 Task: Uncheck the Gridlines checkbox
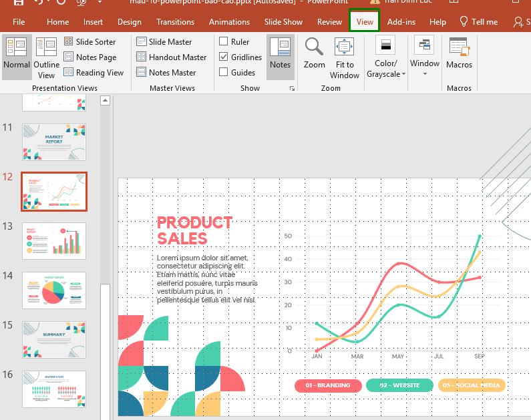(224, 57)
